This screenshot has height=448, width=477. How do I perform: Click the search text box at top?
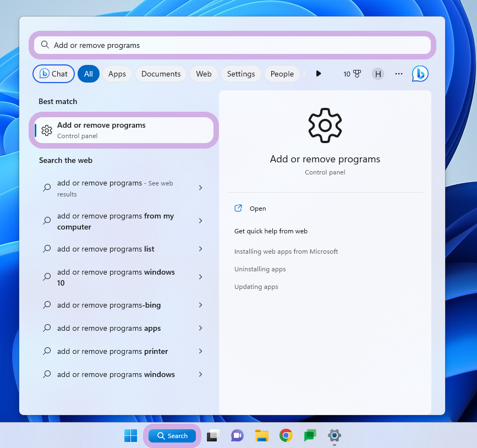[x=232, y=45]
